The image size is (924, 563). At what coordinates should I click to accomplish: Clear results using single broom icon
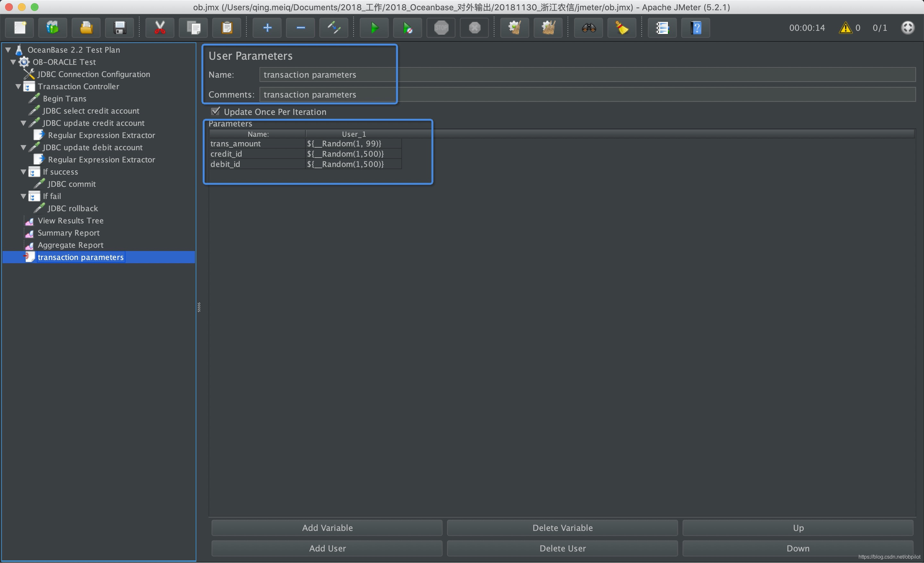coord(515,28)
